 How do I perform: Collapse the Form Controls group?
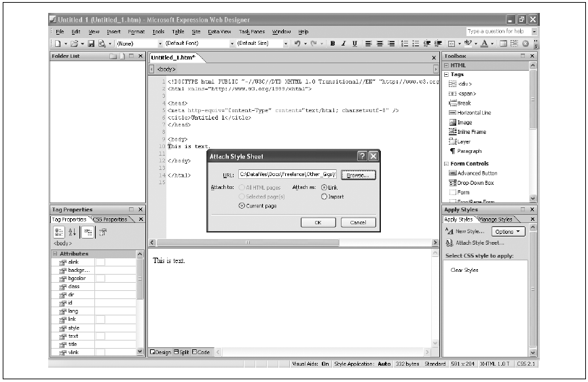pos(446,164)
